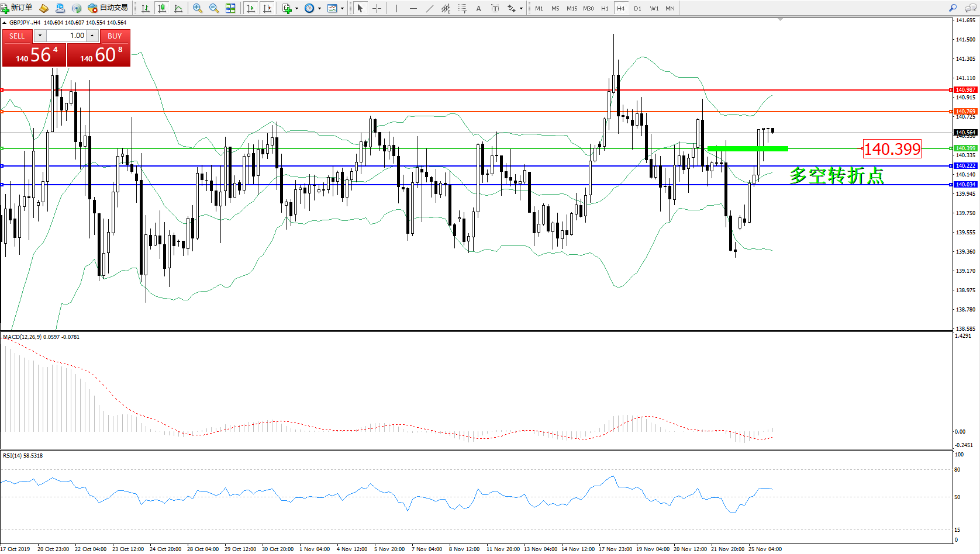Enable the chart shift button
Screen dimensions: 980x554
[x=267, y=8]
